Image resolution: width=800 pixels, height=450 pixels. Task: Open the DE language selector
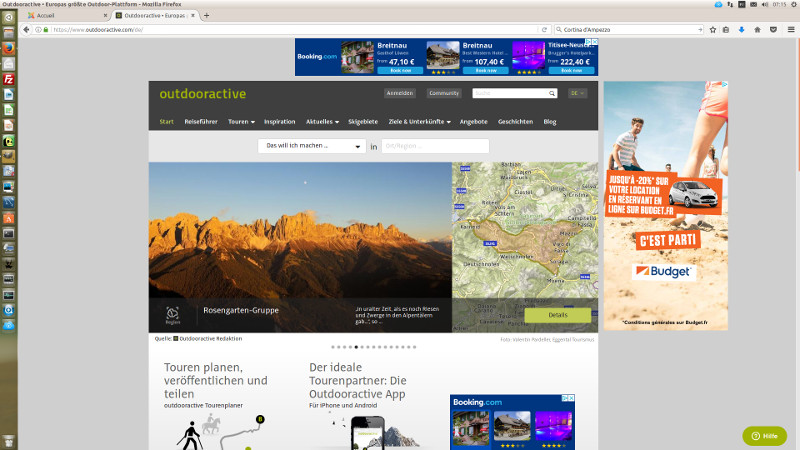pos(578,93)
